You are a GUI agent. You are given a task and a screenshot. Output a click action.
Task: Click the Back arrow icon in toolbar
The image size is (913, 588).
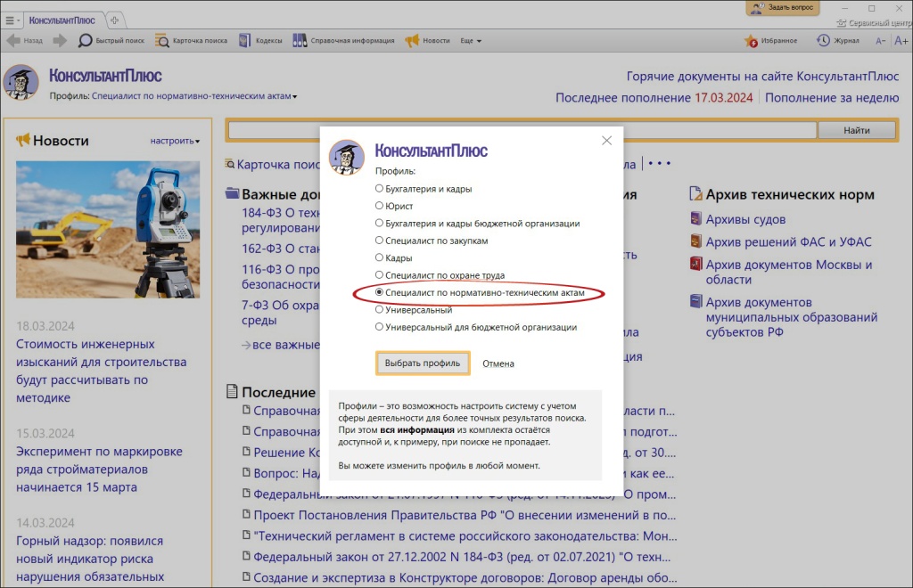tap(12, 41)
